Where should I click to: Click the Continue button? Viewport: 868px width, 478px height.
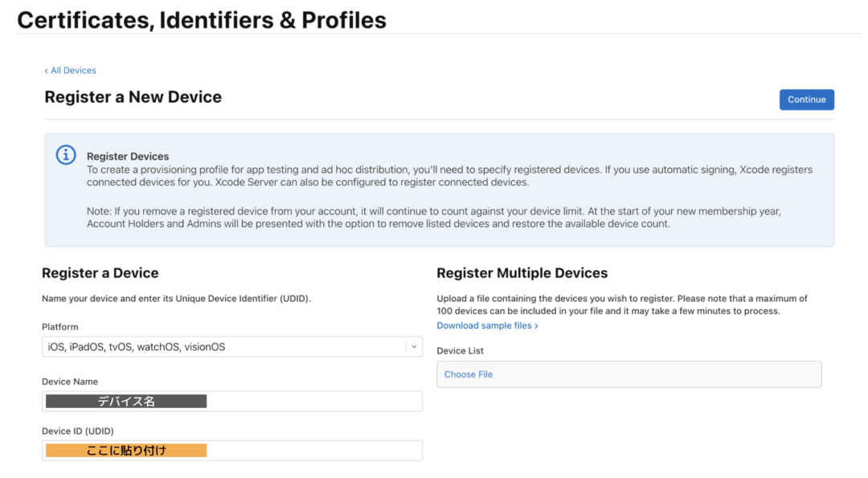tap(807, 100)
